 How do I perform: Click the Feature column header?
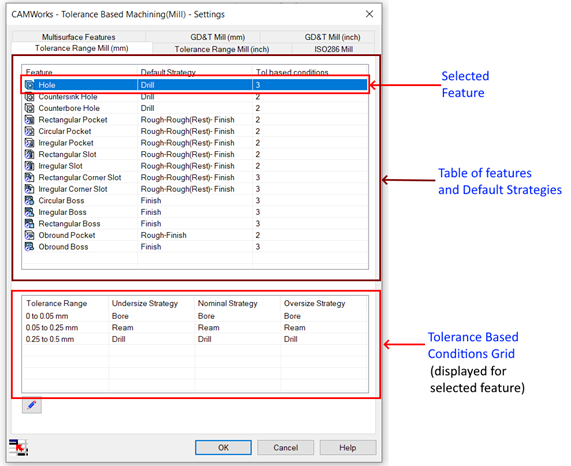pos(79,72)
